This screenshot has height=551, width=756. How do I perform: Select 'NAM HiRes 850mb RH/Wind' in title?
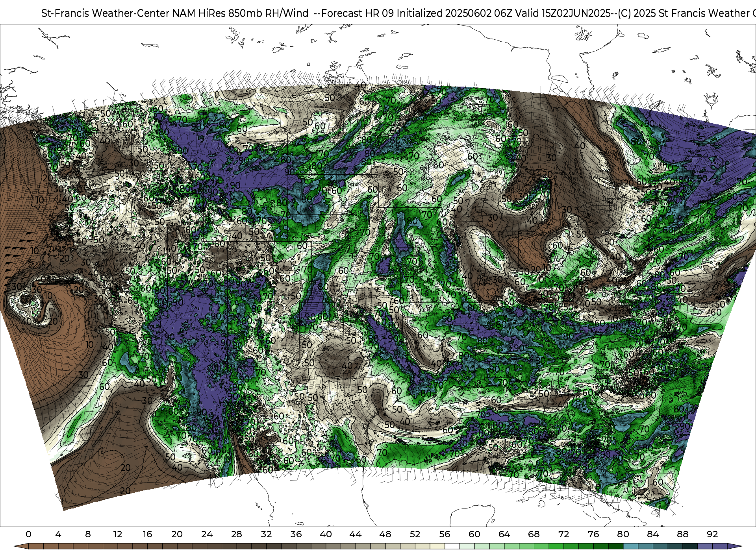click(x=241, y=13)
